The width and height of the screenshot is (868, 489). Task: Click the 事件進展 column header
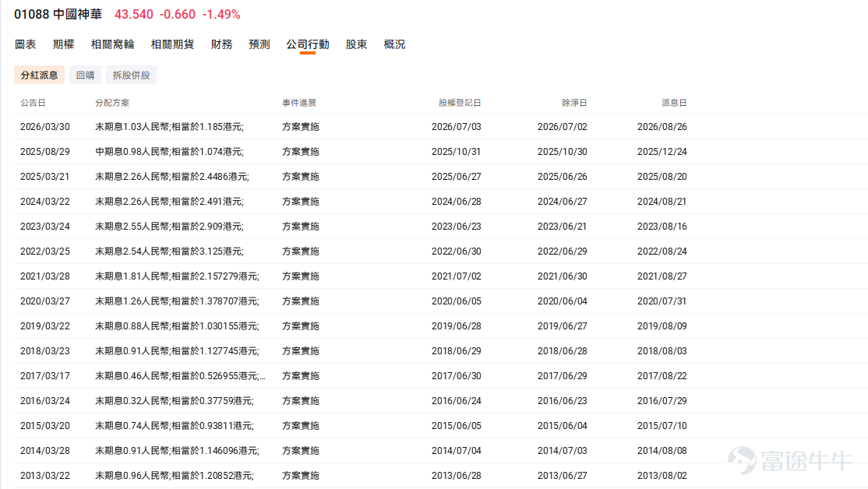point(299,103)
